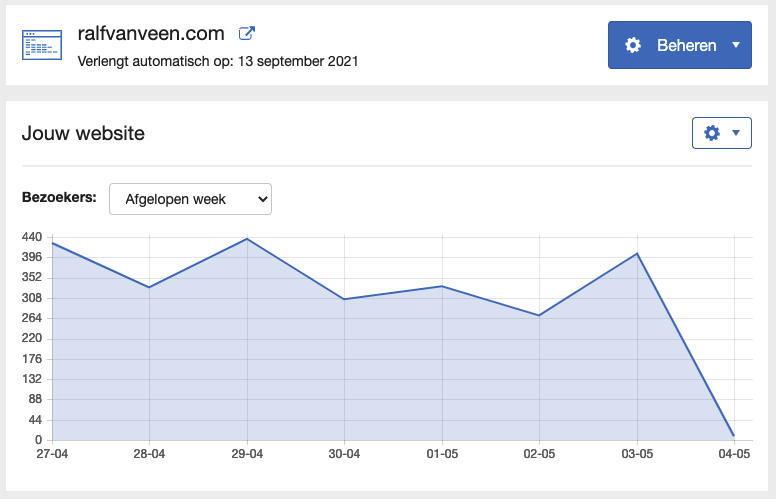This screenshot has height=499, width=776.
Task: Click the automatic renewal date text
Action: pos(218,61)
